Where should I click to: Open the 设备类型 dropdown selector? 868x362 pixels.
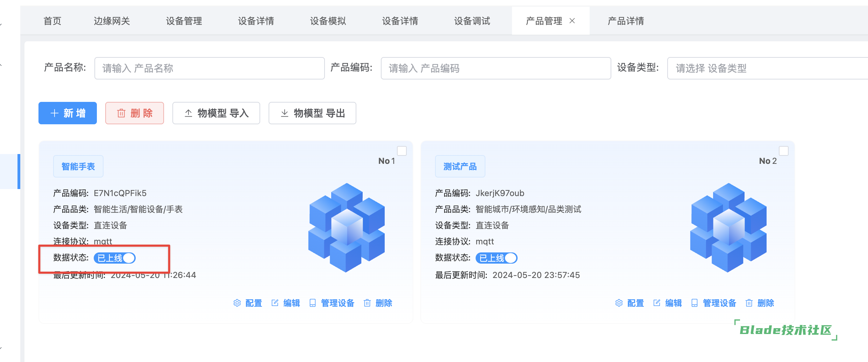click(766, 68)
